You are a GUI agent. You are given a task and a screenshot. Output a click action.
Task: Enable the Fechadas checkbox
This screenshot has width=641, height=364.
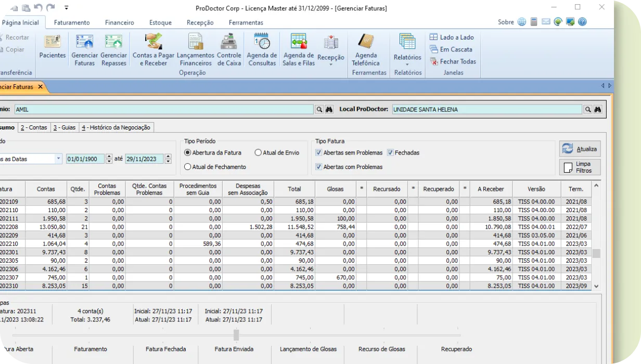click(390, 152)
